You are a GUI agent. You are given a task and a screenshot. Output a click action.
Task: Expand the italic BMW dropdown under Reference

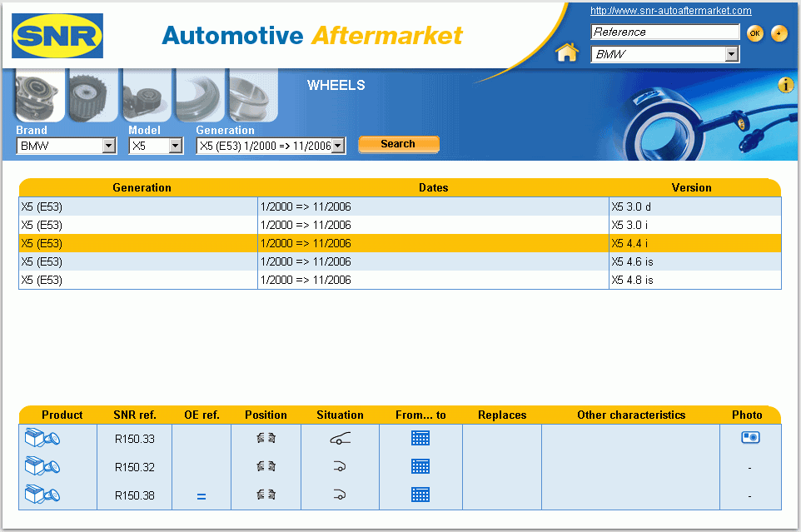pyautogui.click(x=665, y=54)
